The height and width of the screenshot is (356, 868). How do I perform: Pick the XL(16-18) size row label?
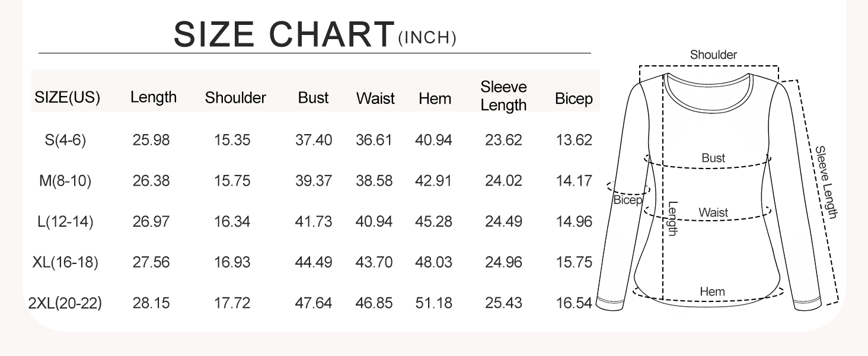click(65, 262)
